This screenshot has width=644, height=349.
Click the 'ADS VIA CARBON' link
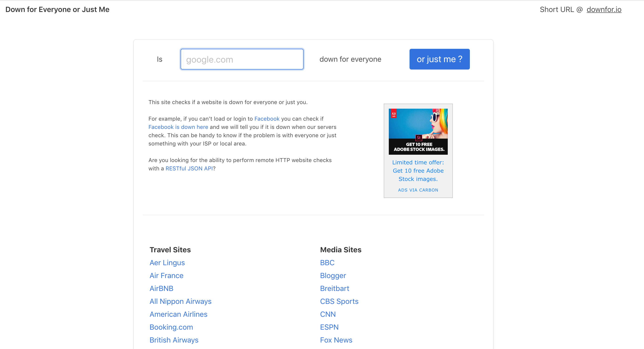click(418, 190)
